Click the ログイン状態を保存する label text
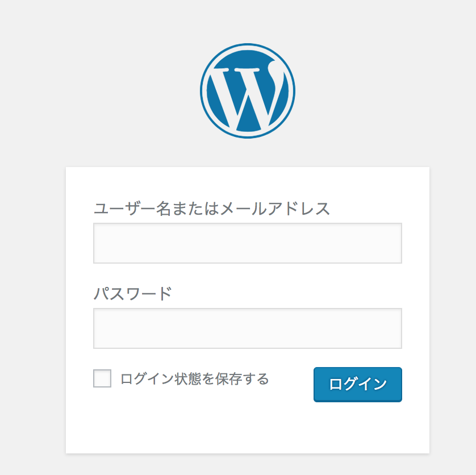 point(195,379)
